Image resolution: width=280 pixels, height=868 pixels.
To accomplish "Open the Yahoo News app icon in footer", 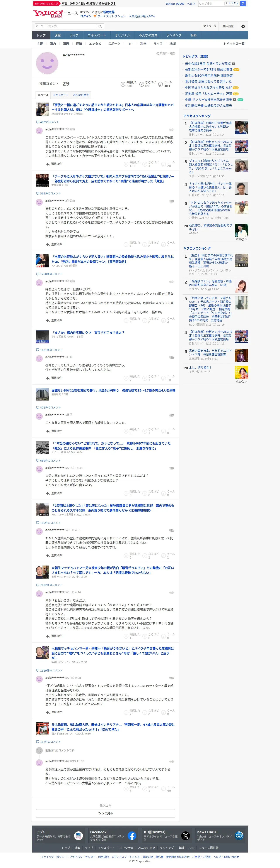I will pyautogui.click(x=79, y=836).
